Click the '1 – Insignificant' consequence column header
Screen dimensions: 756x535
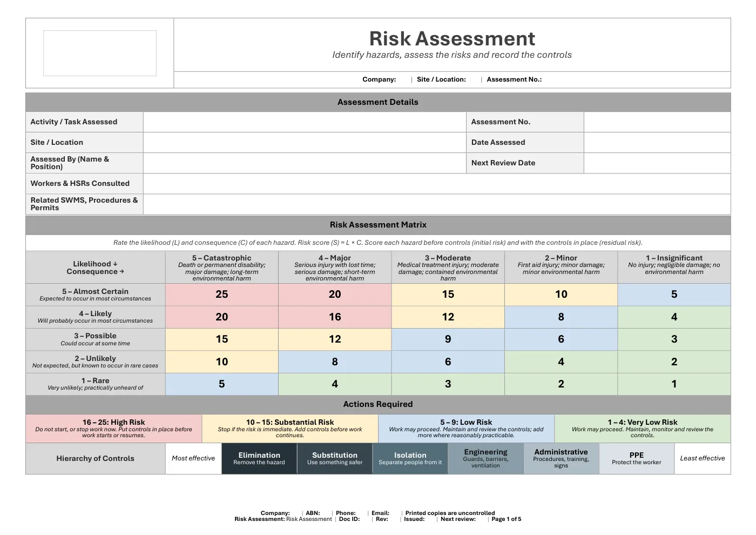(x=674, y=267)
